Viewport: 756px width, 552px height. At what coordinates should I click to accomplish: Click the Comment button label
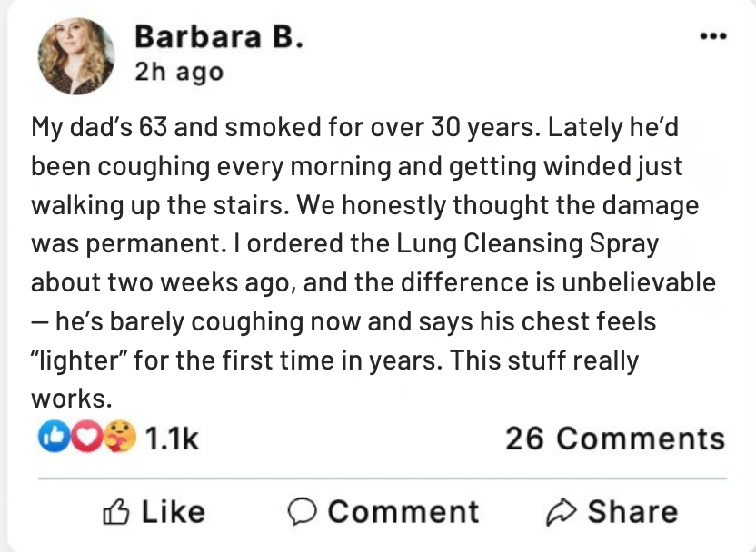(403, 511)
